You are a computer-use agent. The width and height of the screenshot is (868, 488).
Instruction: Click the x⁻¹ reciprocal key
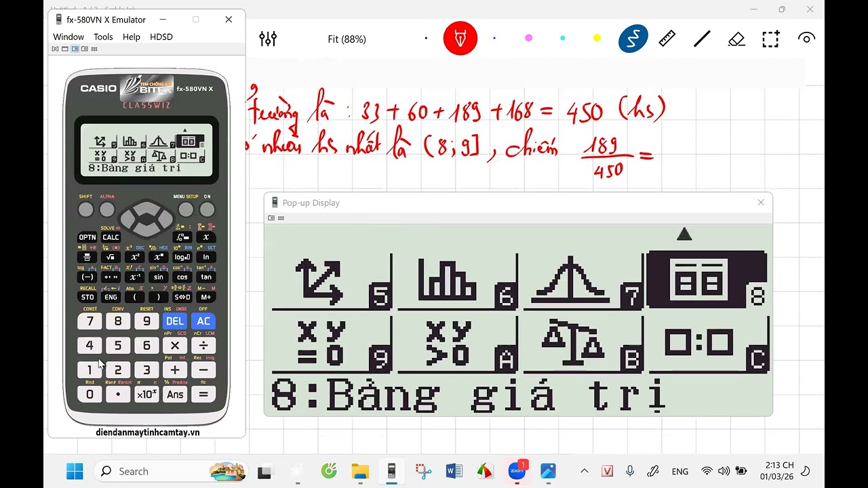[x=135, y=277]
